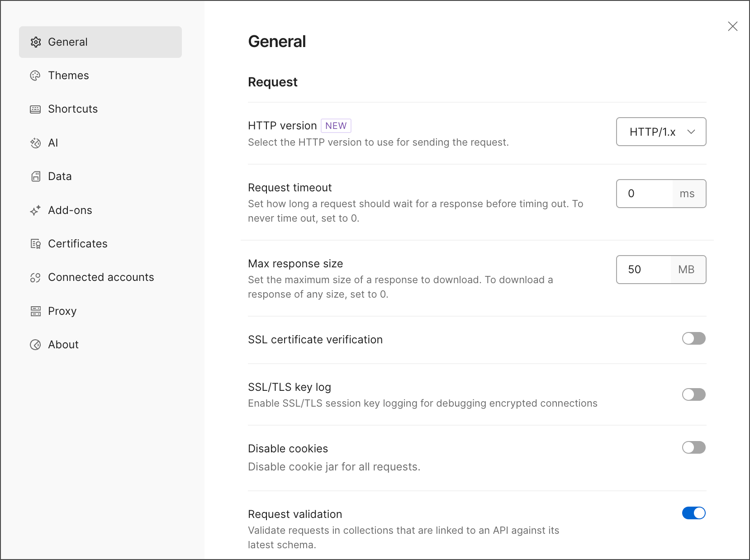Image resolution: width=750 pixels, height=560 pixels.
Task: Close the settings dialog
Action: click(733, 26)
